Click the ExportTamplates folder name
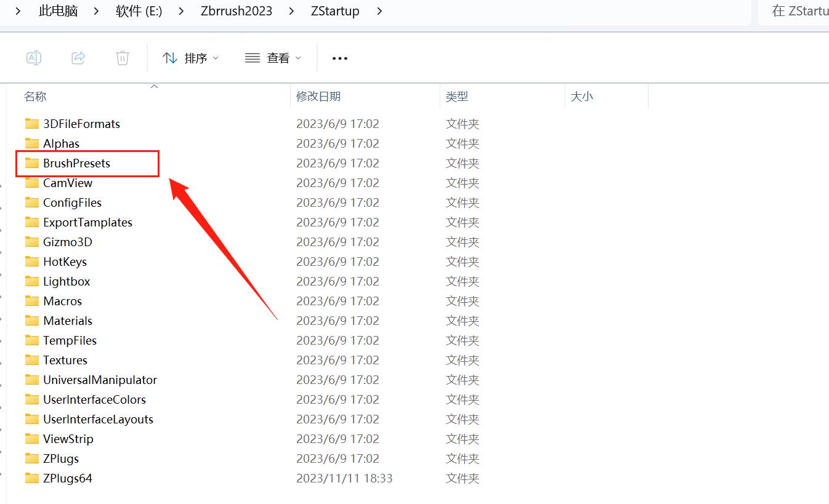 tap(87, 222)
